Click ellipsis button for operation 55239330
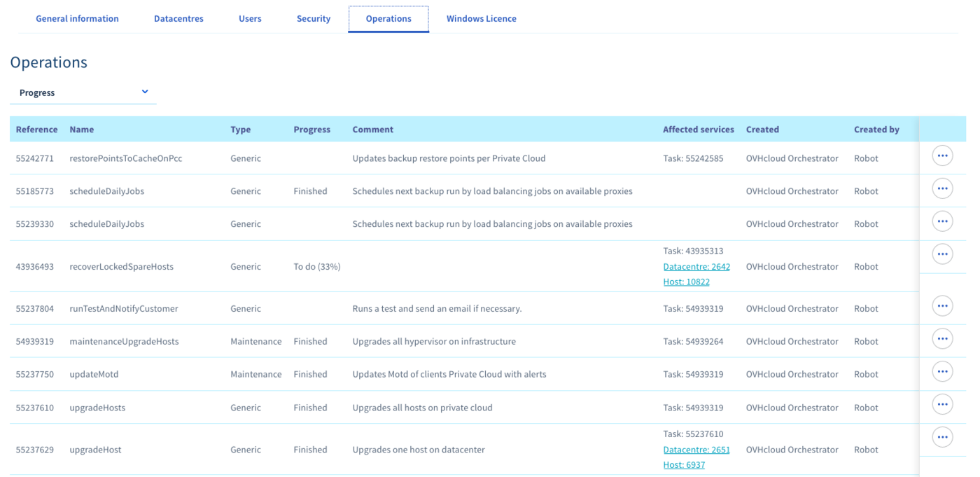 (x=942, y=221)
